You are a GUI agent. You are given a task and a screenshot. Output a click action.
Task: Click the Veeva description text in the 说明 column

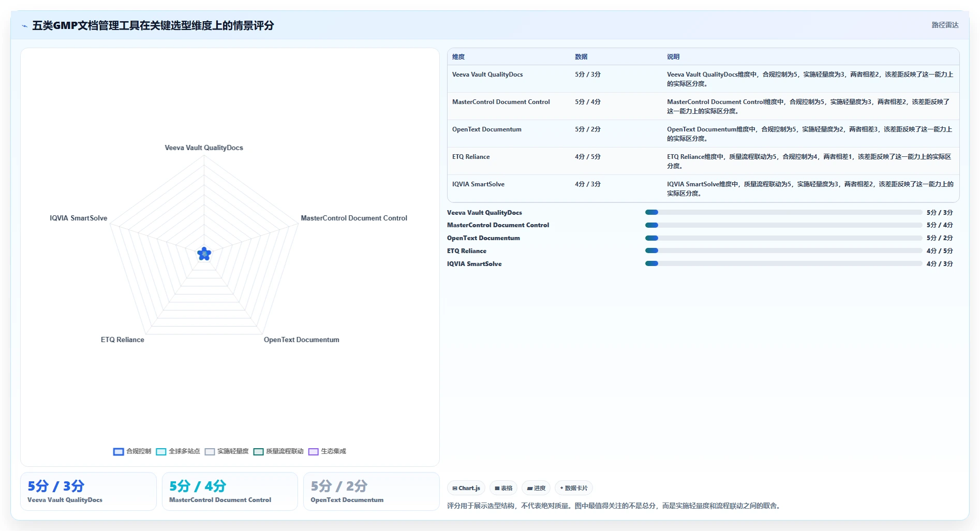coord(810,79)
